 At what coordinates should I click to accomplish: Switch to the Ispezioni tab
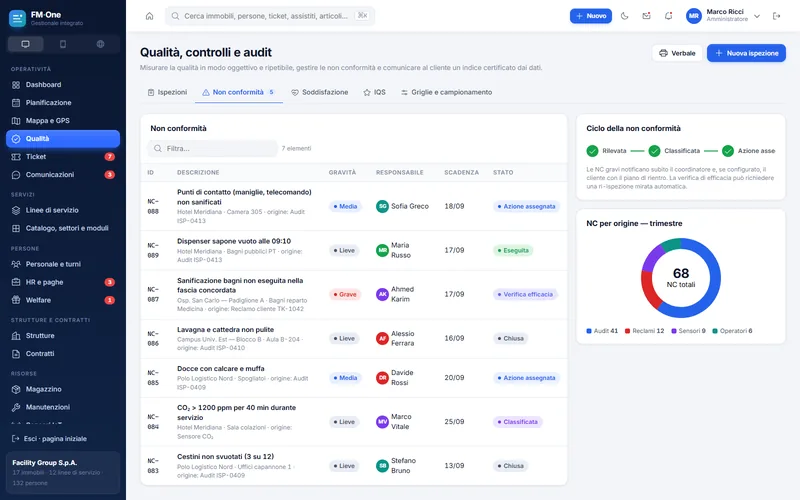tap(167, 92)
